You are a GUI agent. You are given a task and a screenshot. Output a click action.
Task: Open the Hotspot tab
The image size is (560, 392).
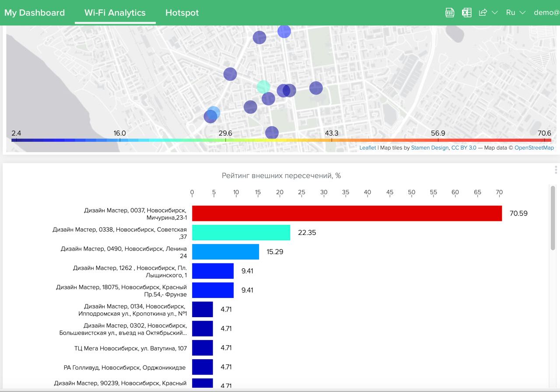[x=182, y=13]
